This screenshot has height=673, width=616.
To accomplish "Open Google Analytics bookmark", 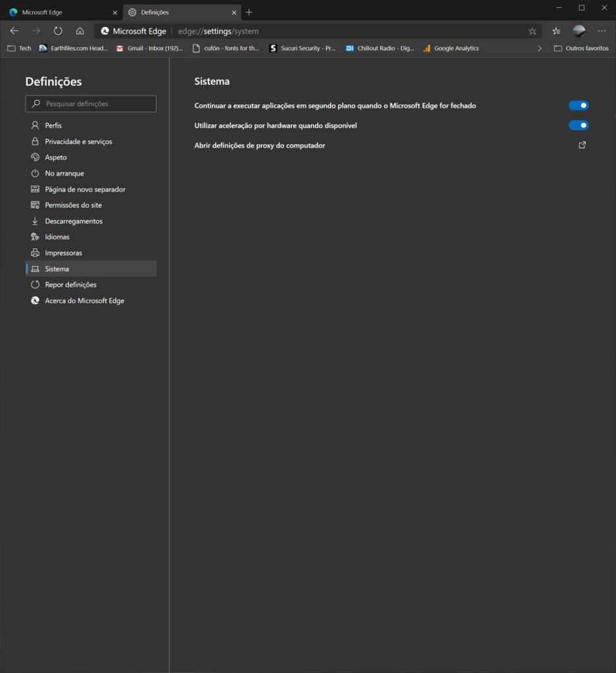I will tap(451, 49).
